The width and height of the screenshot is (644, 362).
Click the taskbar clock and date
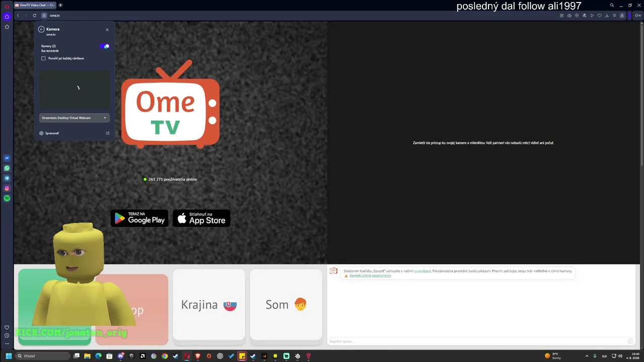tap(633, 356)
